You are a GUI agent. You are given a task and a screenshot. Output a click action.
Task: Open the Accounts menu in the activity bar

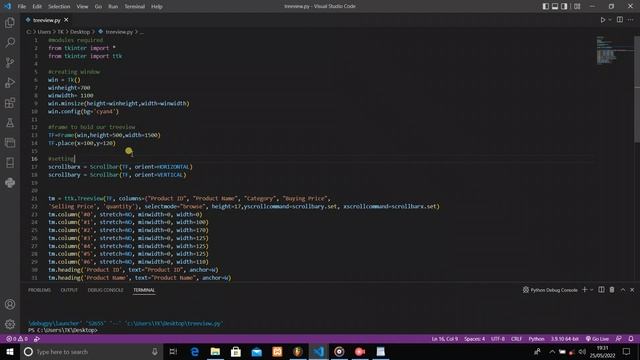(10, 304)
